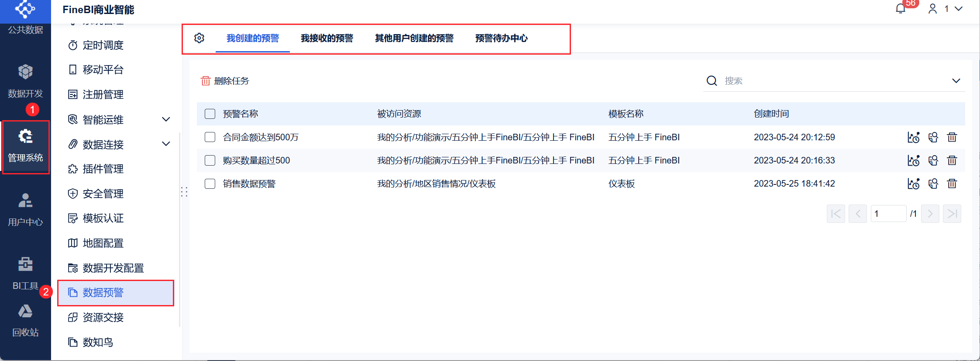
Task: Open BI工具 in the left navigation
Action: click(x=25, y=274)
